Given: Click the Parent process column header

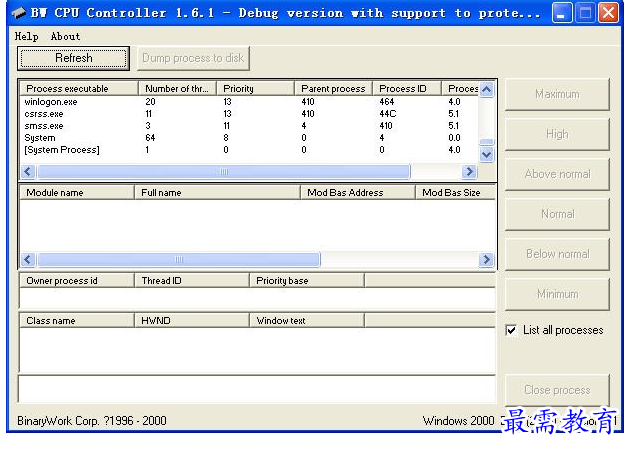Looking at the screenshot, I should pyautogui.click(x=334, y=89).
